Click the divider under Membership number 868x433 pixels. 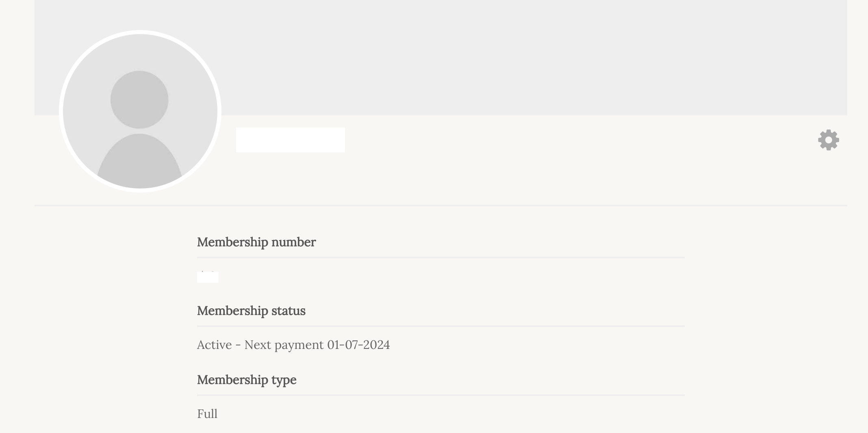[x=441, y=258]
